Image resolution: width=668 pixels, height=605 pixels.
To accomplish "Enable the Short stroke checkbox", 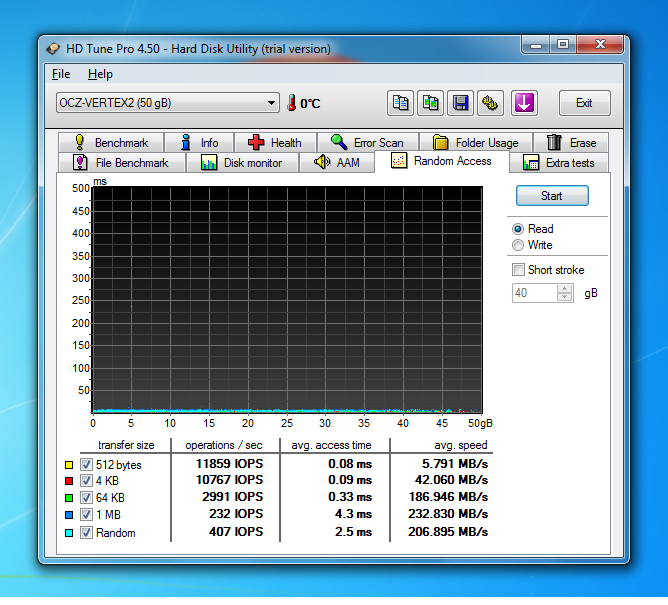I will (x=518, y=270).
